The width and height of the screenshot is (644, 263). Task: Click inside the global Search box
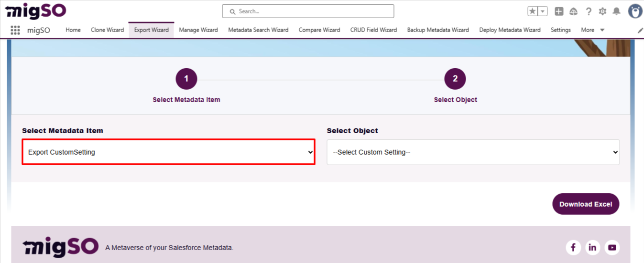pos(308,11)
